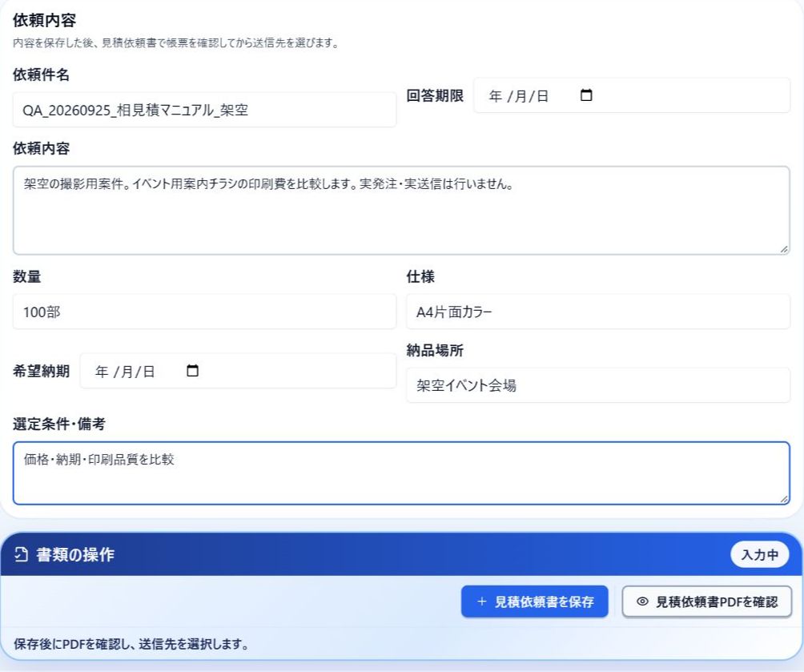
Task: Click the 数量 label
Action: coord(26,276)
